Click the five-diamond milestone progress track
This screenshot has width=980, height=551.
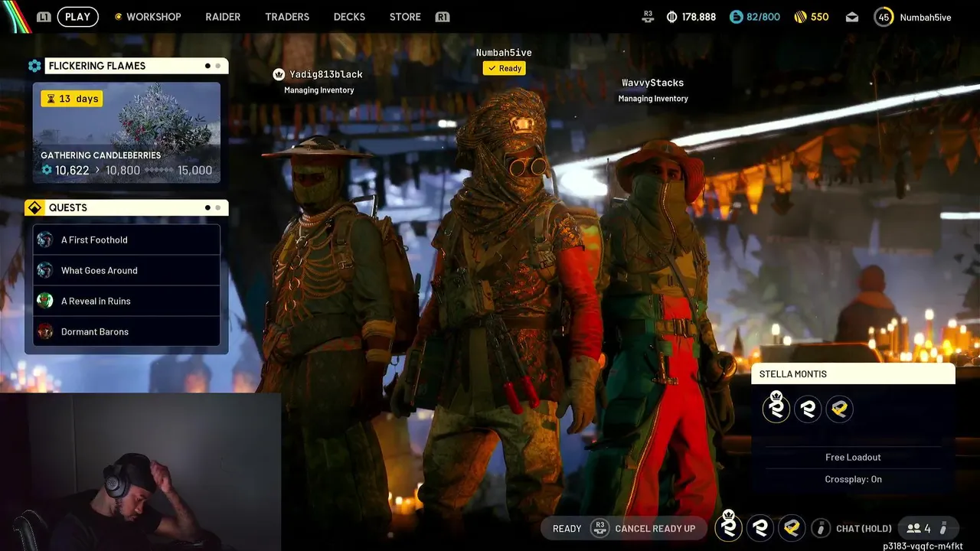pos(159,171)
